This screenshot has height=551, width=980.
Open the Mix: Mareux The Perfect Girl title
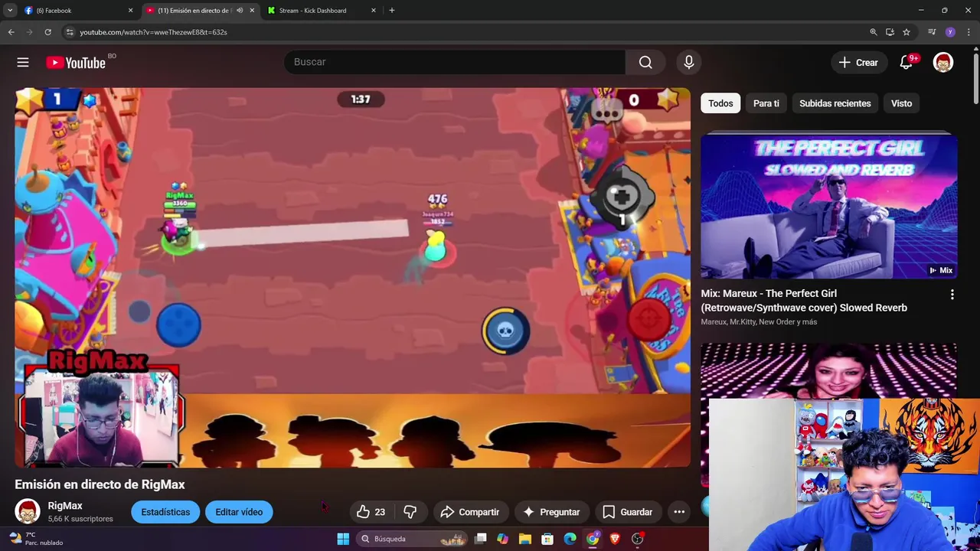[x=804, y=301]
